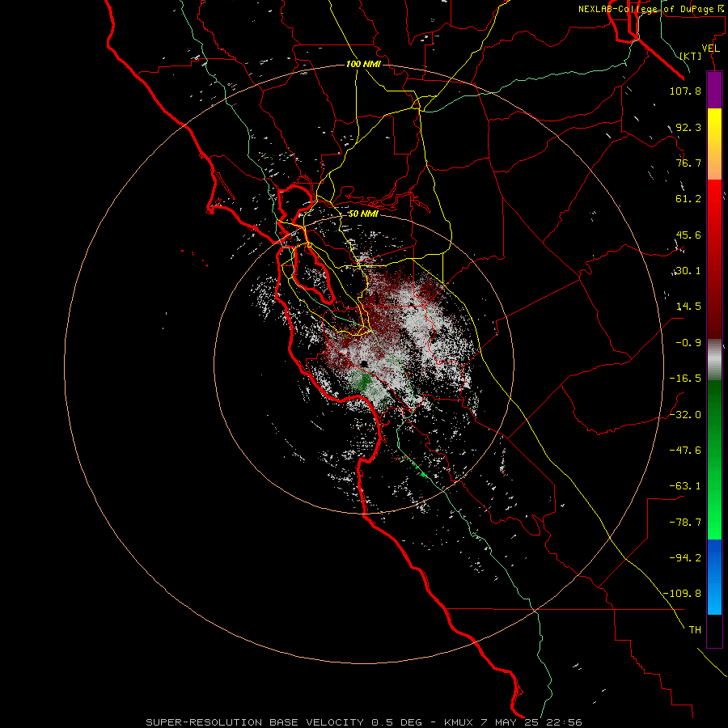Click the VEL legend title
728x728 pixels.
click(710, 49)
